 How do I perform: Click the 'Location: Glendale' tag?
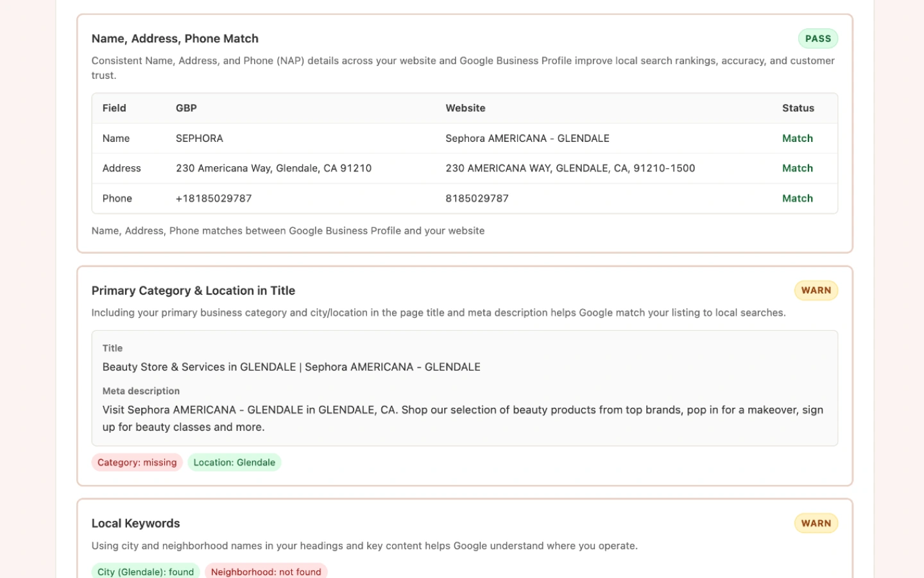coord(234,462)
